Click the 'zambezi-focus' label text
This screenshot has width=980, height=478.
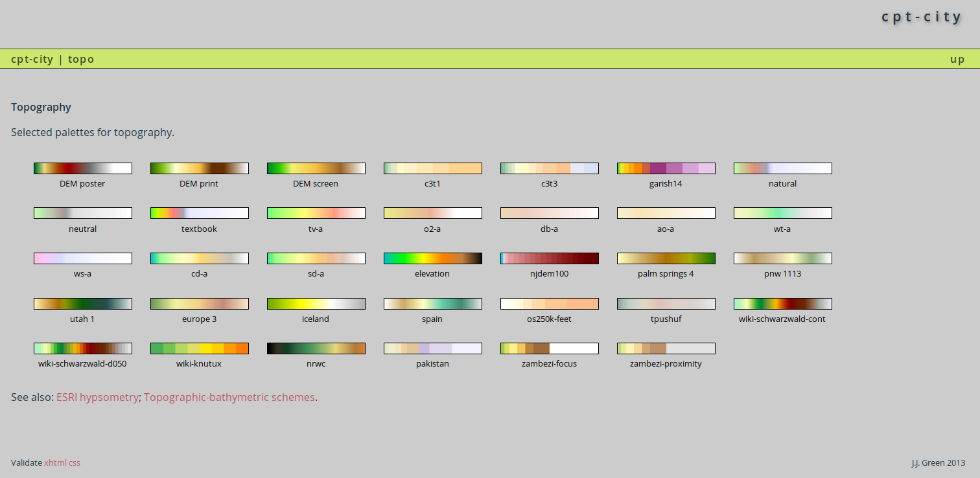pyautogui.click(x=549, y=364)
